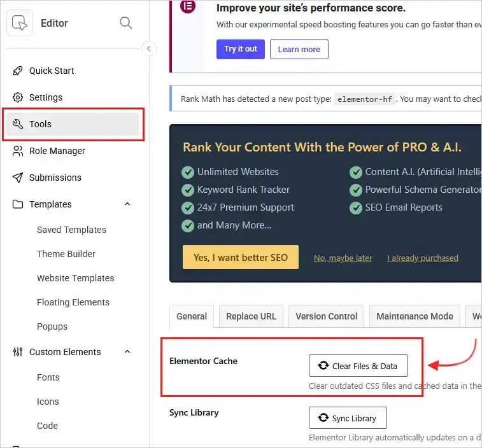Click the Elementor Editor logo icon
The width and height of the screenshot is (482, 448).
click(19, 23)
